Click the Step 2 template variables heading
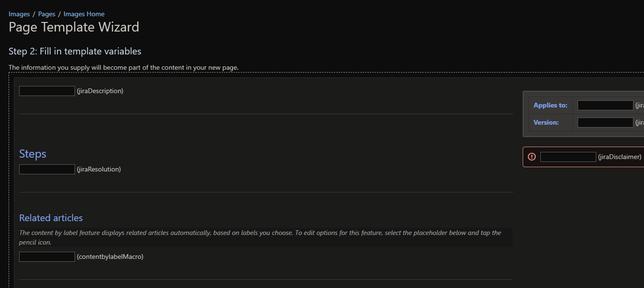644x288 pixels. (x=75, y=51)
